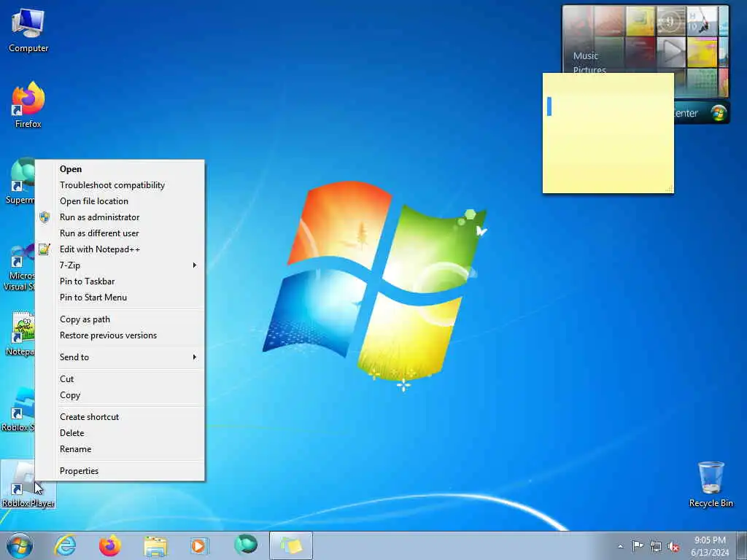Open the Media Center gadget logo button
The width and height of the screenshot is (747, 560).
click(x=718, y=113)
